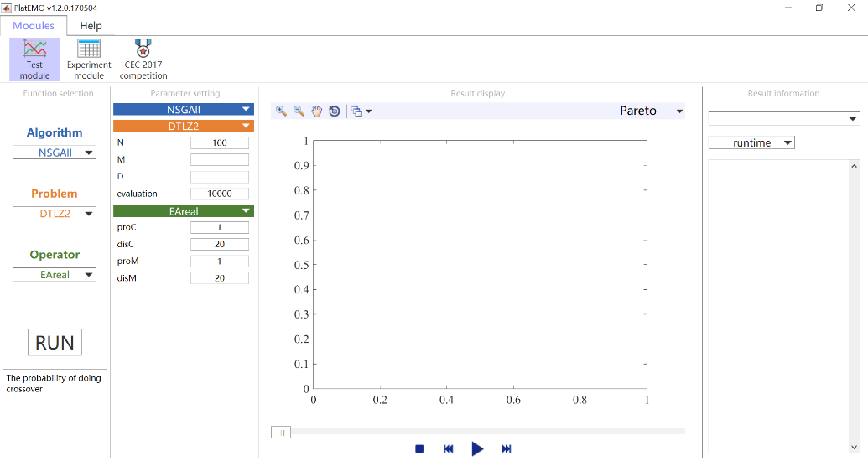Open the CEC 2017 competition module
868x461 pixels.
tap(143, 59)
